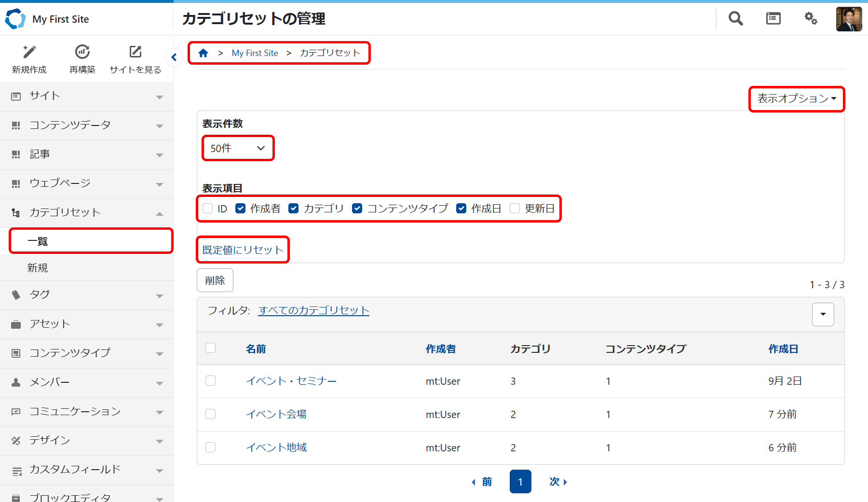Screen dimensions: 868x502
Task: Open the filter dropdown arrow button
Action: [823, 314]
